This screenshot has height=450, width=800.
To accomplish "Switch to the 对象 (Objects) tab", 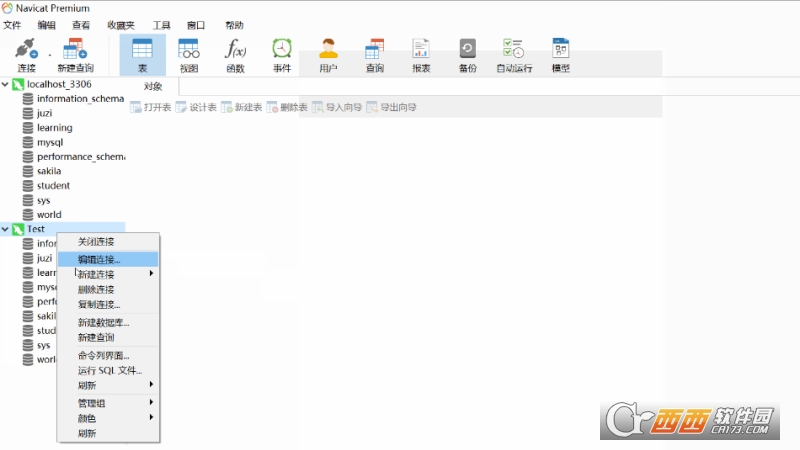I will [153, 86].
